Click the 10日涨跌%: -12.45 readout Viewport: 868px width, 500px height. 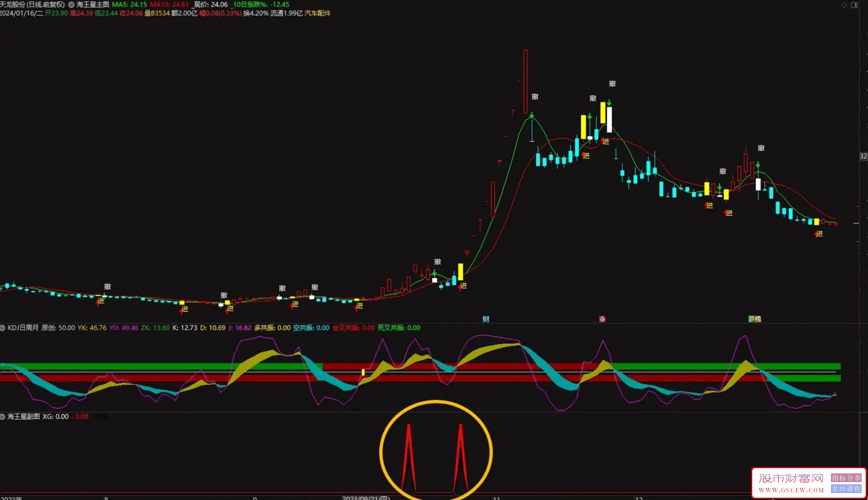click(260, 4)
